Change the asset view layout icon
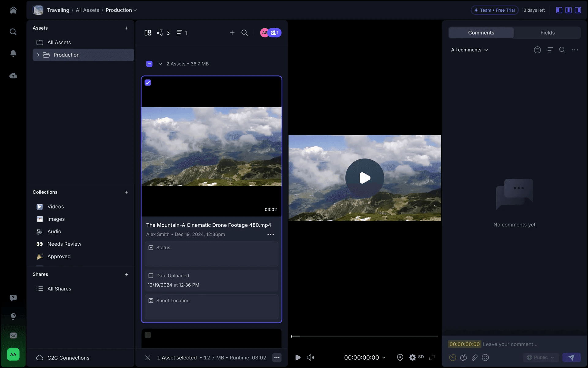This screenshot has width=588, height=368. (148, 33)
